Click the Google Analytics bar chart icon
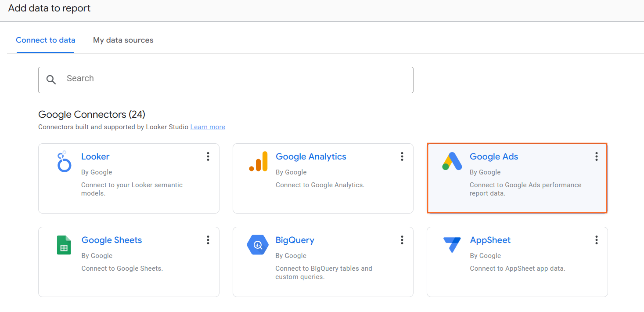Image resolution: width=644 pixels, height=312 pixels. click(x=258, y=161)
